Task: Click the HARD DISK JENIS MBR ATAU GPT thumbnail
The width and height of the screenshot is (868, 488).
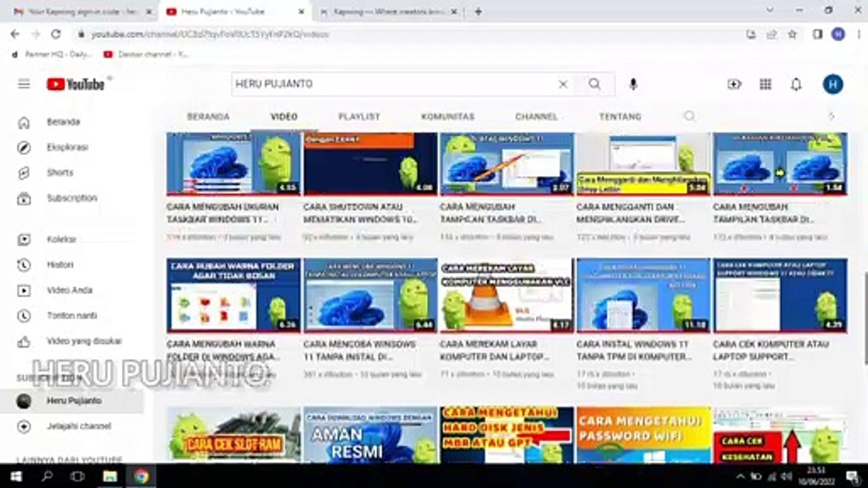Action: [507, 435]
